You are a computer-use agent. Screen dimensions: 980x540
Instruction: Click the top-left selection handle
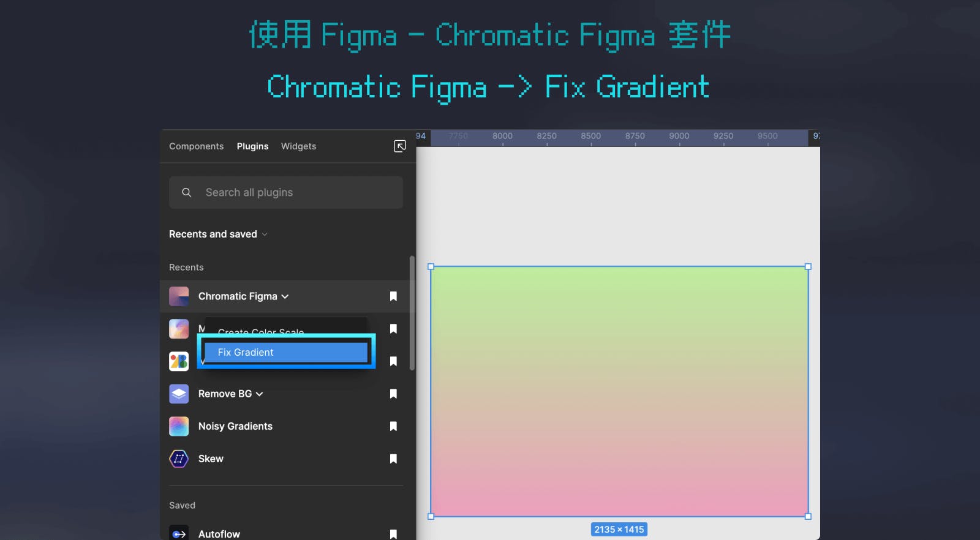(431, 266)
